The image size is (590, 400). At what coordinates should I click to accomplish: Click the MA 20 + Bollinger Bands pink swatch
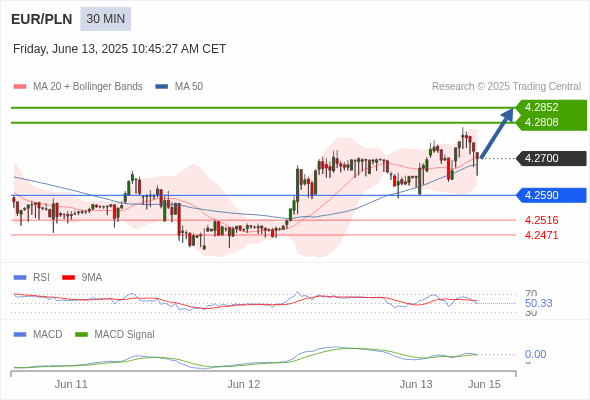[20, 87]
